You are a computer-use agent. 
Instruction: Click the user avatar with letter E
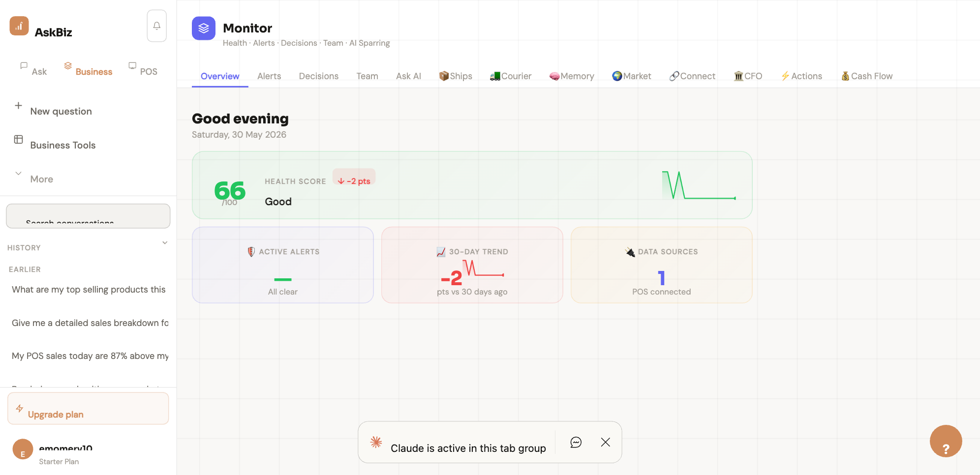[23, 449]
